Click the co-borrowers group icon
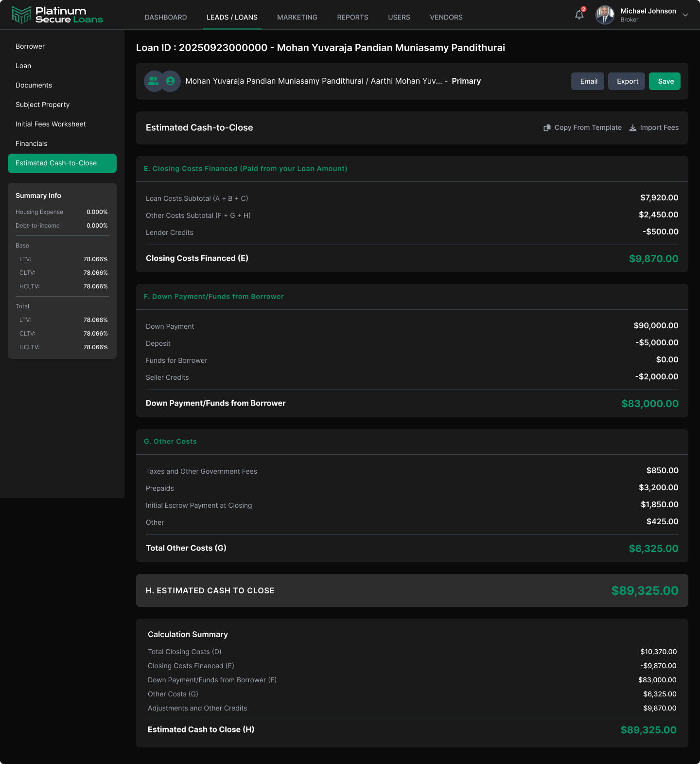The width and height of the screenshot is (700, 764). tap(154, 81)
